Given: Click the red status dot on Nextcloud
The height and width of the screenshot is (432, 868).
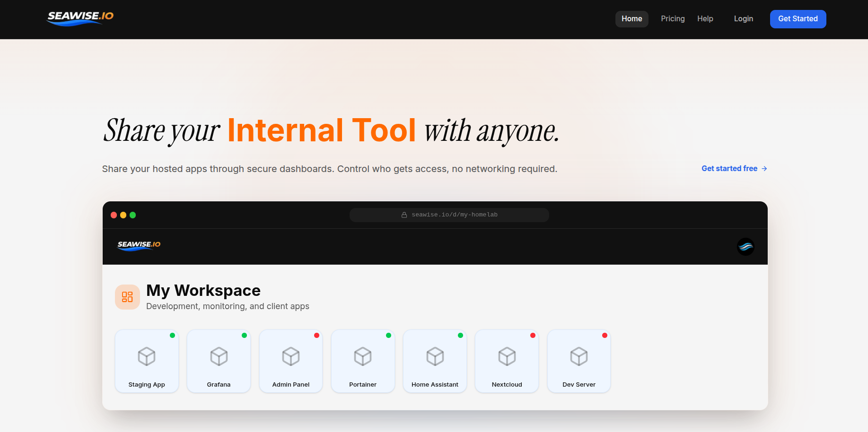Looking at the screenshot, I should point(533,336).
